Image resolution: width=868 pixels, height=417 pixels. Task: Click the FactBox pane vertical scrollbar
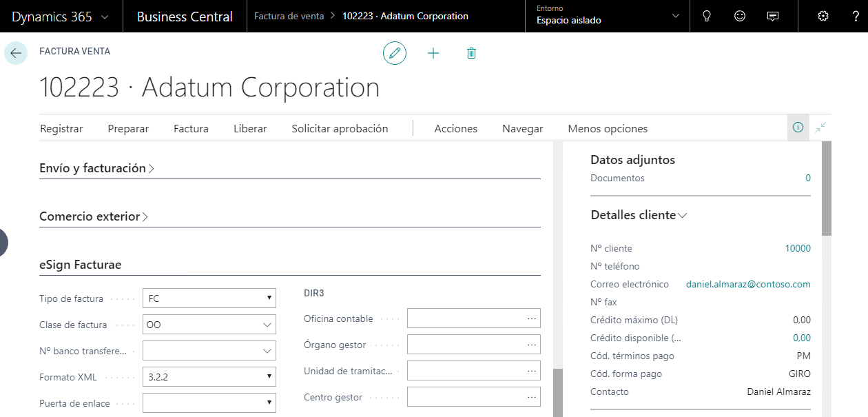click(827, 189)
